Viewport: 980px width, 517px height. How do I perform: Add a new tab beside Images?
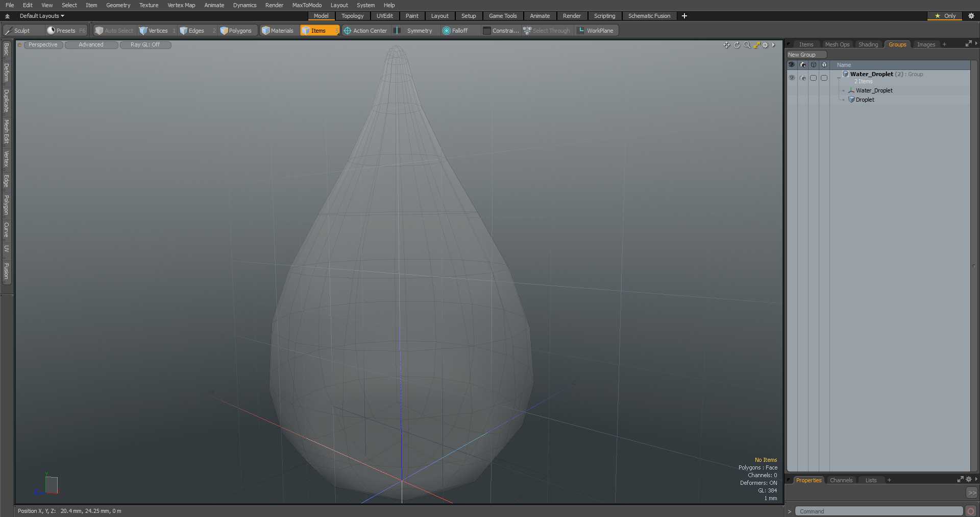click(x=944, y=44)
